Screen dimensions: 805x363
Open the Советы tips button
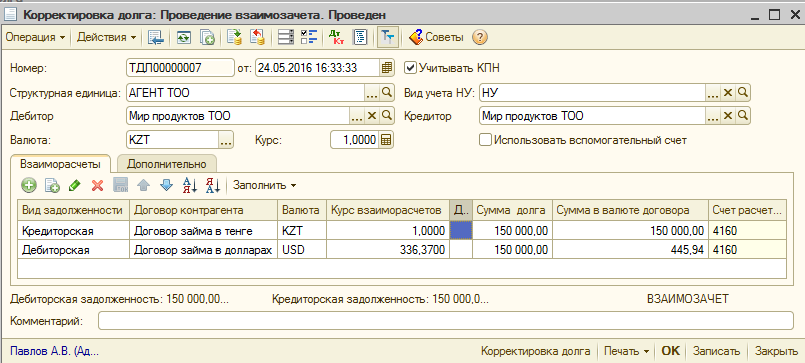(436, 37)
